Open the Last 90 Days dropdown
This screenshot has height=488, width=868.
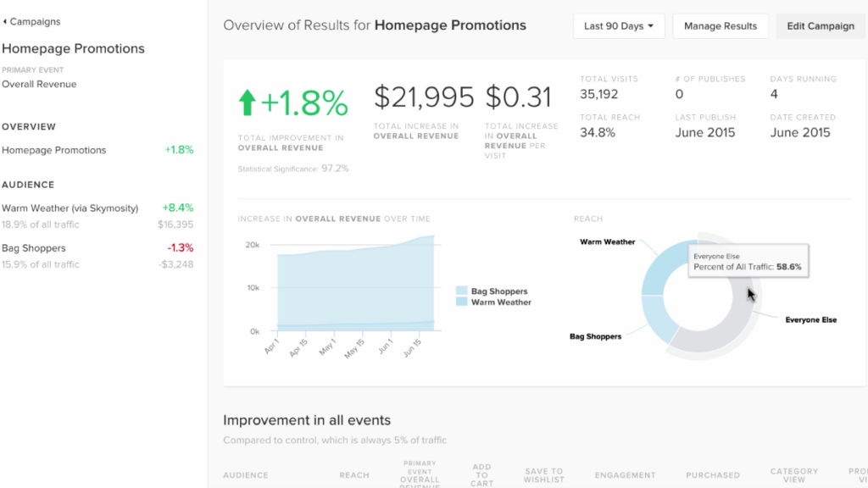tap(619, 26)
